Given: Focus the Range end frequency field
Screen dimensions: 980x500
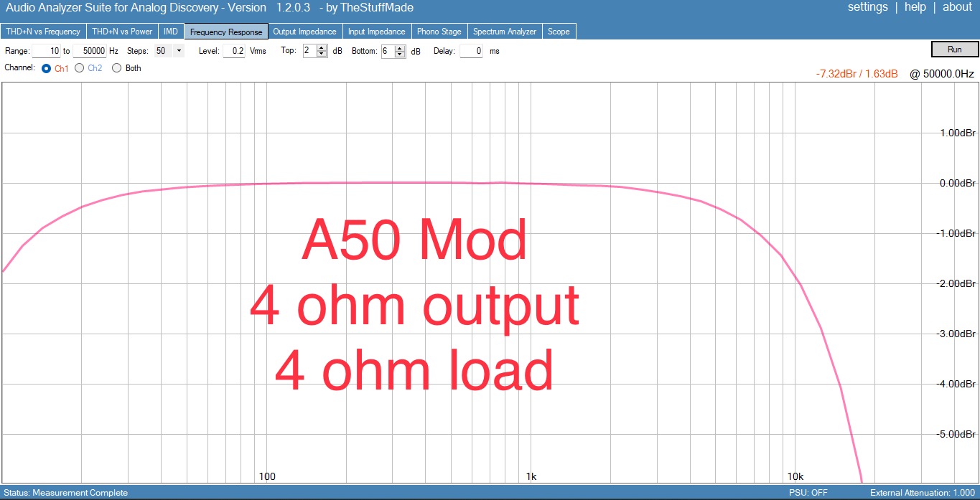Looking at the screenshot, I should tap(90, 51).
